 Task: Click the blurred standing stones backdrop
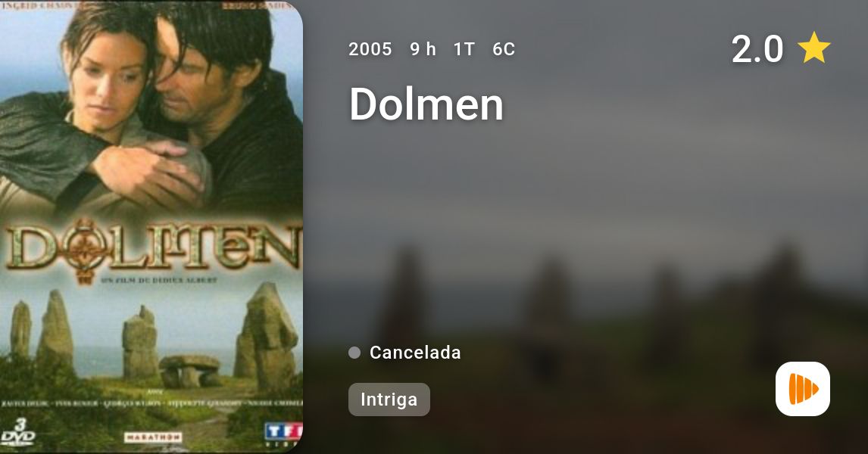[x=587, y=309]
